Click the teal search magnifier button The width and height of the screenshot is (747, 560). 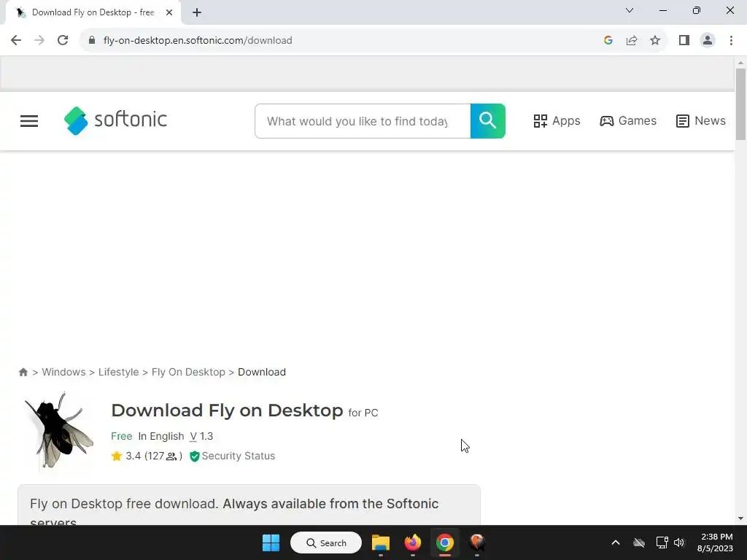[x=488, y=121]
